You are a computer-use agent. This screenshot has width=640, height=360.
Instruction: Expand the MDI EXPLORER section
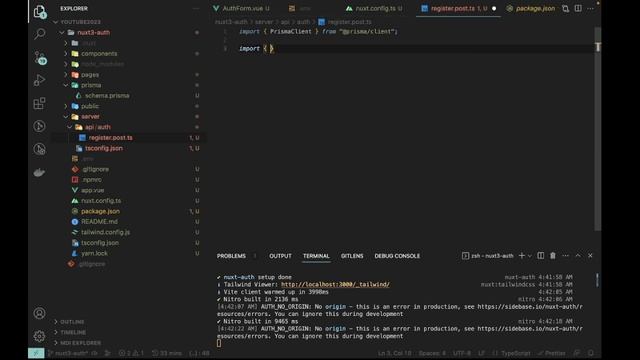80,343
